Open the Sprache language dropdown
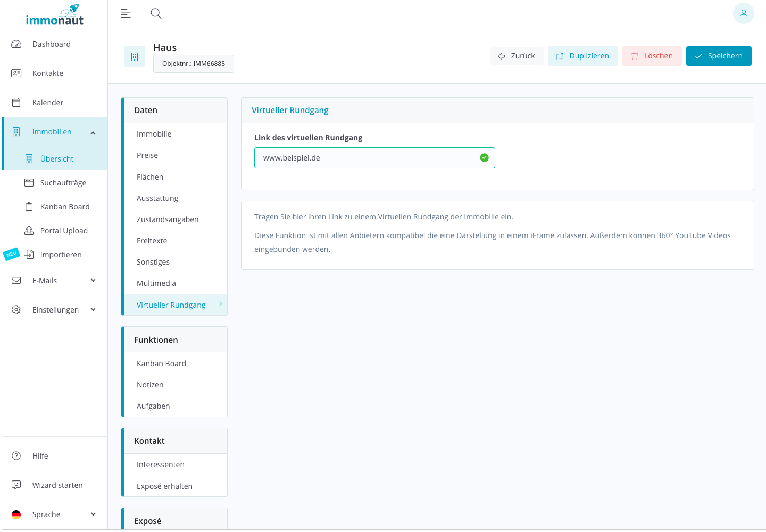The width and height of the screenshot is (766, 532). tap(93, 514)
